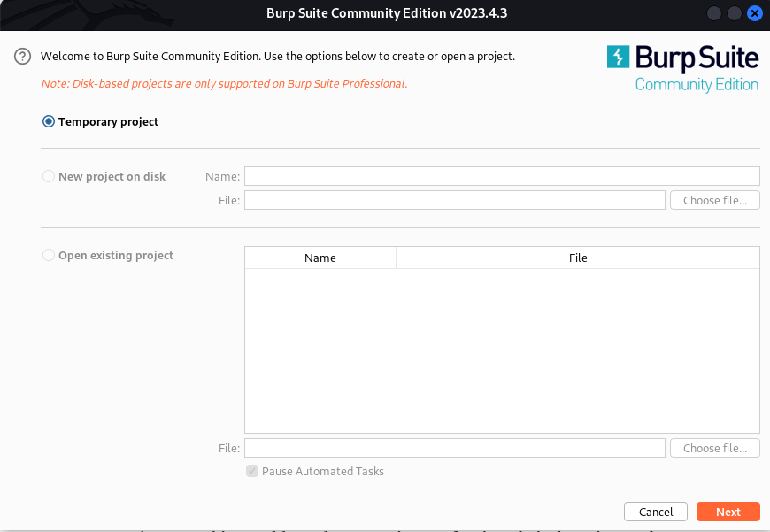Click the File column header
This screenshot has width=770, height=532.
click(578, 258)
